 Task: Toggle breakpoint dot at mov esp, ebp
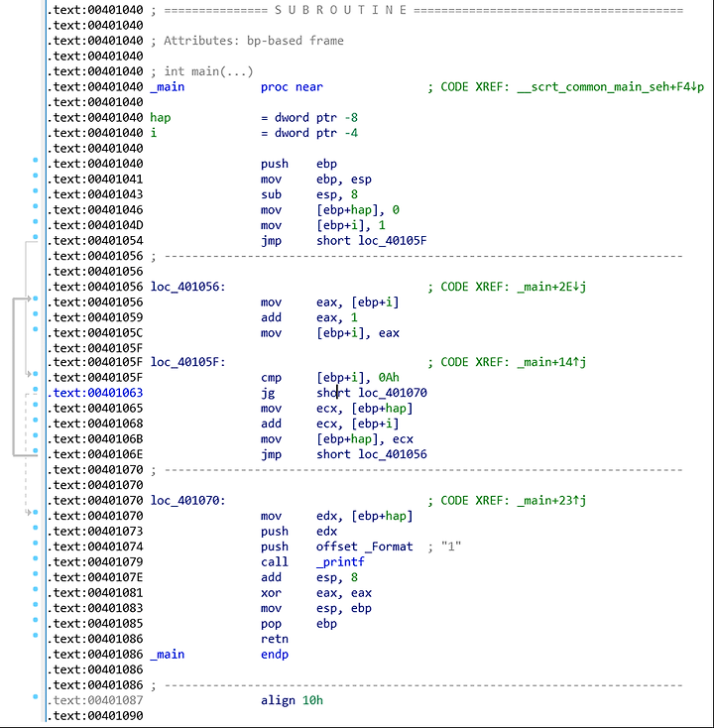coord(36,604)
